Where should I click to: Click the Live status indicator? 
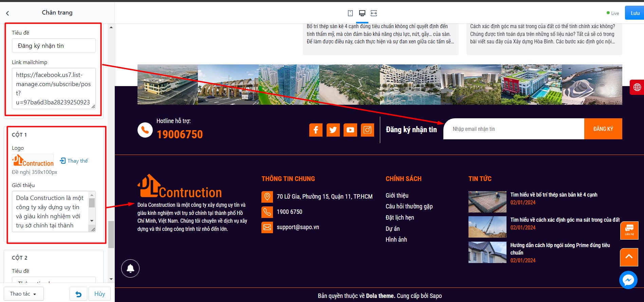[x=613, y=13]
